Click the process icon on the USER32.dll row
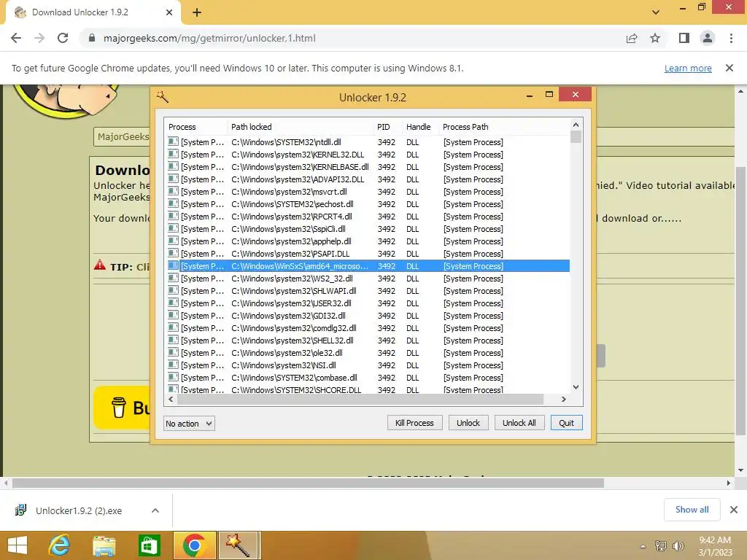Screen dimensions: 747x560 tap(173, 303)
